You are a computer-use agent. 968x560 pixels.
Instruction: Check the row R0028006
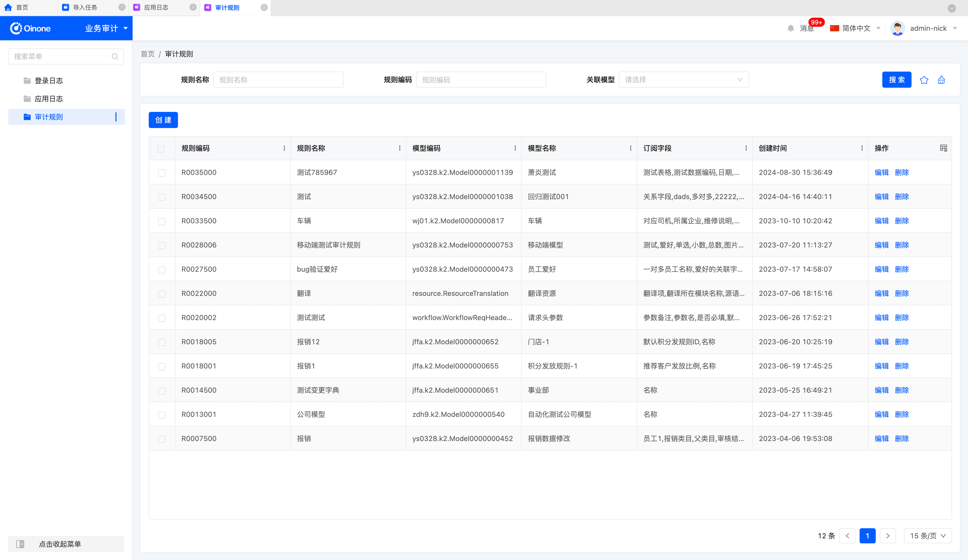[162, 245]
